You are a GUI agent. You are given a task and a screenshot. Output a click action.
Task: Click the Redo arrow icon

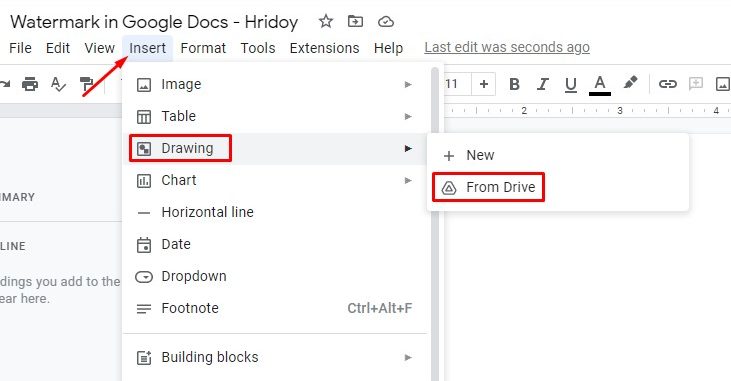[5, 84]
